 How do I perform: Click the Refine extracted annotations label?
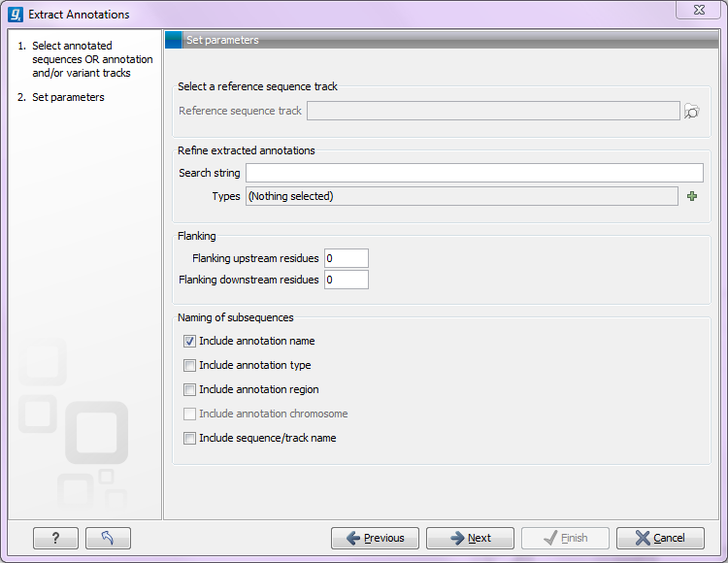coord(247,150)
